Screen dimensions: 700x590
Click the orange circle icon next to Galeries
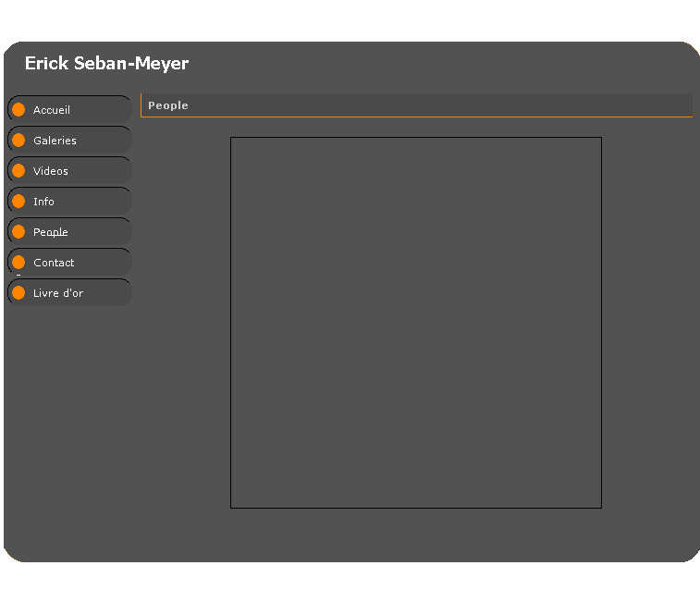(18, 141)
